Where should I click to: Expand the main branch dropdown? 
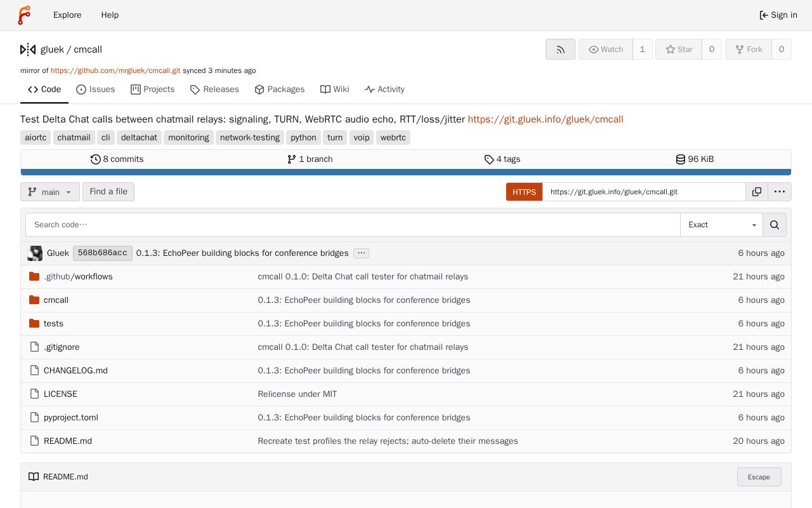click(x=50, y=192)
